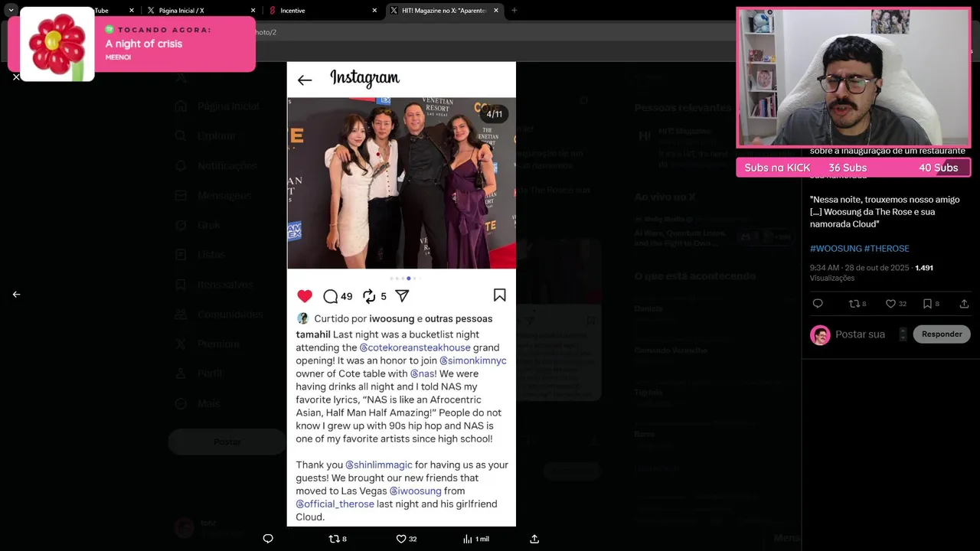Like the post from photo viewer bottom bar
Screen dimensions: 980x551
point(406,539)
